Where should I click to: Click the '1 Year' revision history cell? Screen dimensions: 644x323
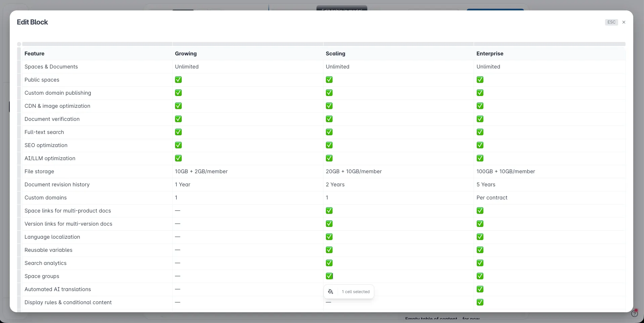point(248,185)
